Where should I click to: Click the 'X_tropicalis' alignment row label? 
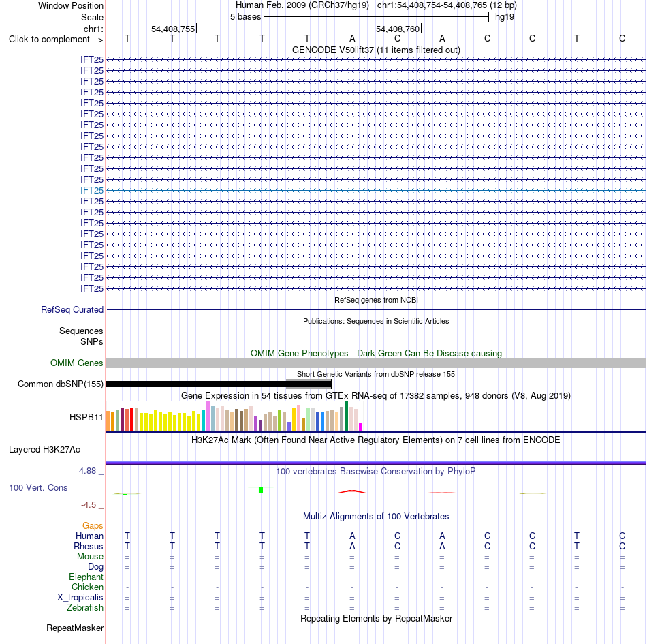click(x=80, y=598)
